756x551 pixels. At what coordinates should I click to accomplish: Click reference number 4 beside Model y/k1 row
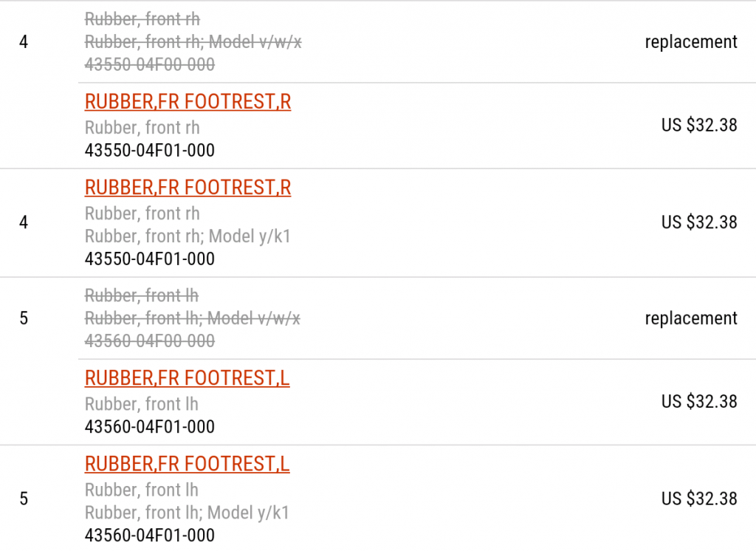24,222
